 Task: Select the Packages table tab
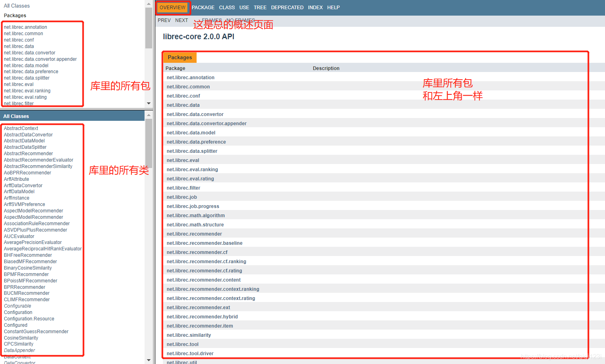(180, 58)
